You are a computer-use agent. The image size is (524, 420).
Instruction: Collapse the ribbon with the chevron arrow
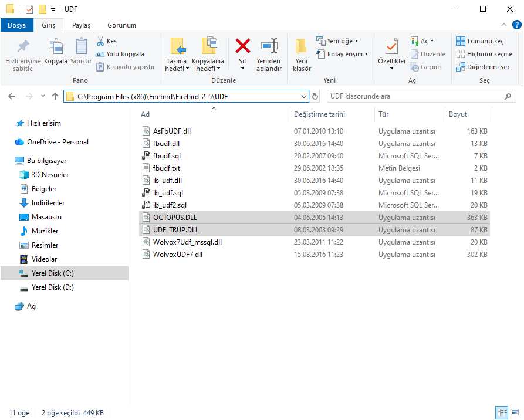point(504,25)
